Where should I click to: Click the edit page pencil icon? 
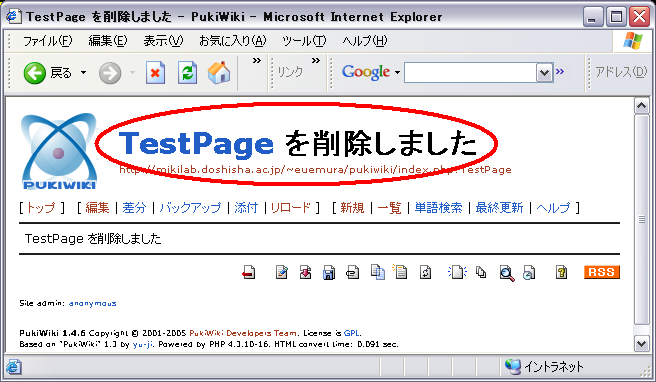[x=282, y=273]
